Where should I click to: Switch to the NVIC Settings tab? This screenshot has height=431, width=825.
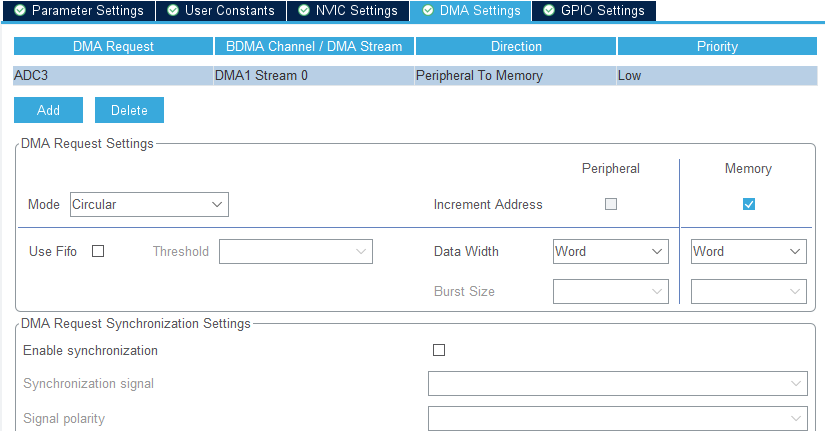348,11
